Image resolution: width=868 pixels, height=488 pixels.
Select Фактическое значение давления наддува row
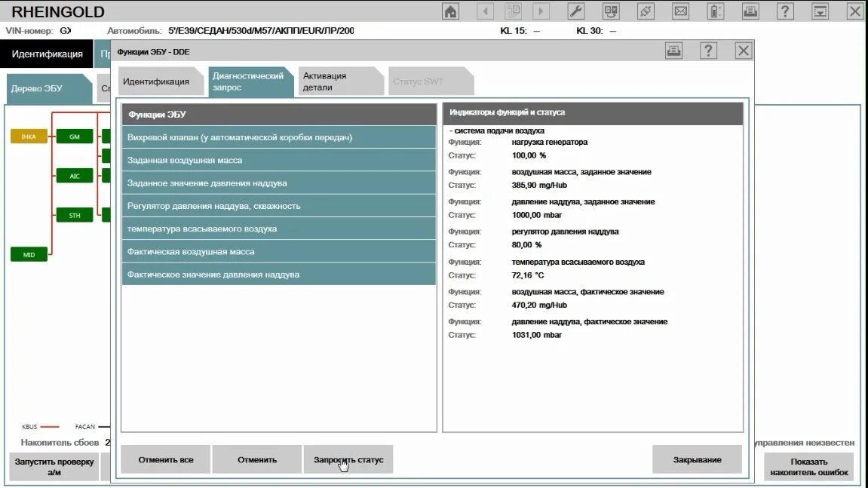pyautogui.click(x=279, y=275)
